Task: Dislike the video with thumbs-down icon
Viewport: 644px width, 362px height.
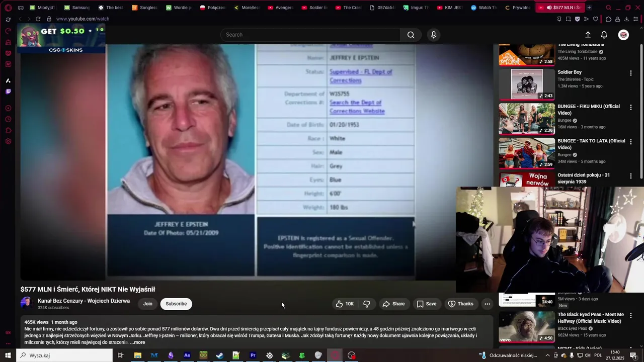Action: pos(367,304)
